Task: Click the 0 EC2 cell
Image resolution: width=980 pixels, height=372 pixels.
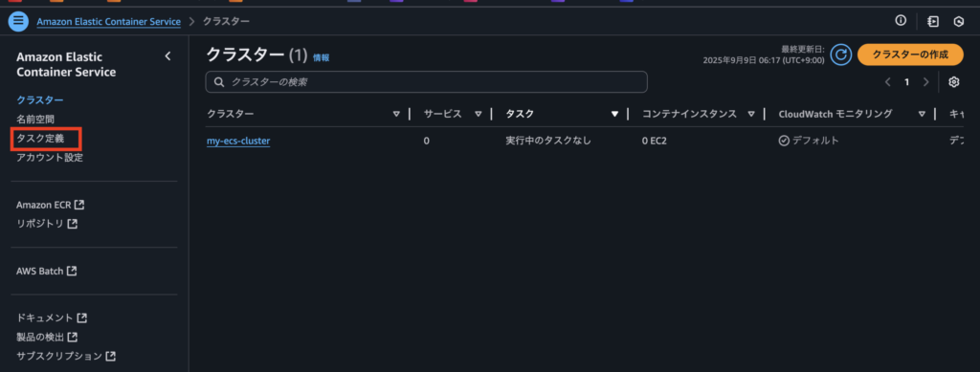Action: (x=655, y=142)
